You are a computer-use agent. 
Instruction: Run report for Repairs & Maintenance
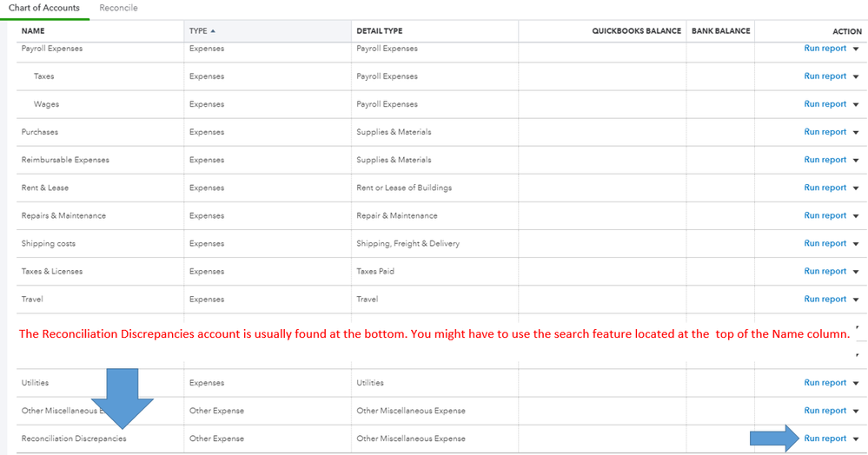tap(825, 215)
